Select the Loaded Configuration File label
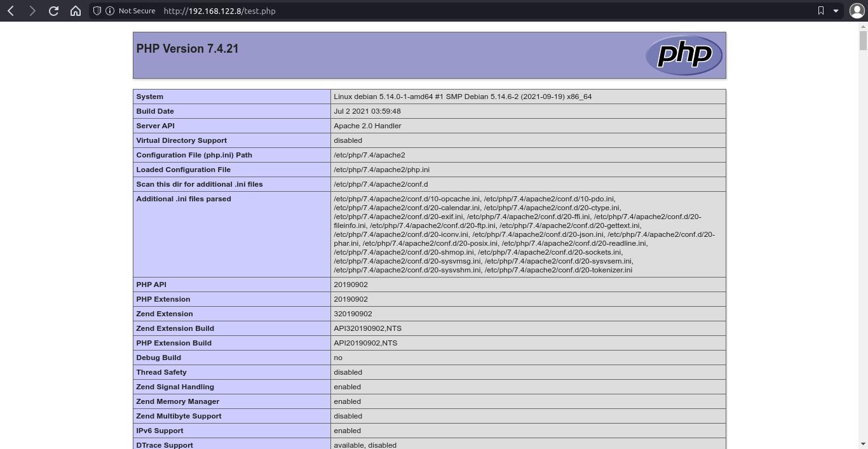 [x=184, y=170]
